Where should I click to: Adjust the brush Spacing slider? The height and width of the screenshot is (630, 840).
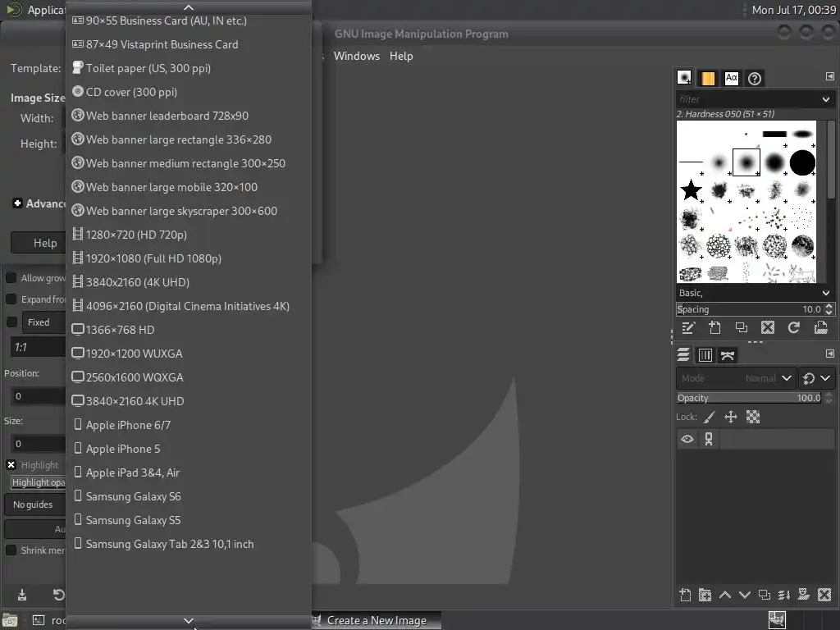point(750,309)
